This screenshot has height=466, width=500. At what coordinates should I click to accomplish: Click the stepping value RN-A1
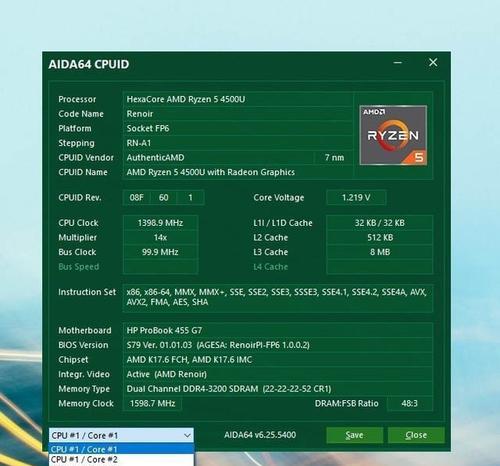[139, 143]
